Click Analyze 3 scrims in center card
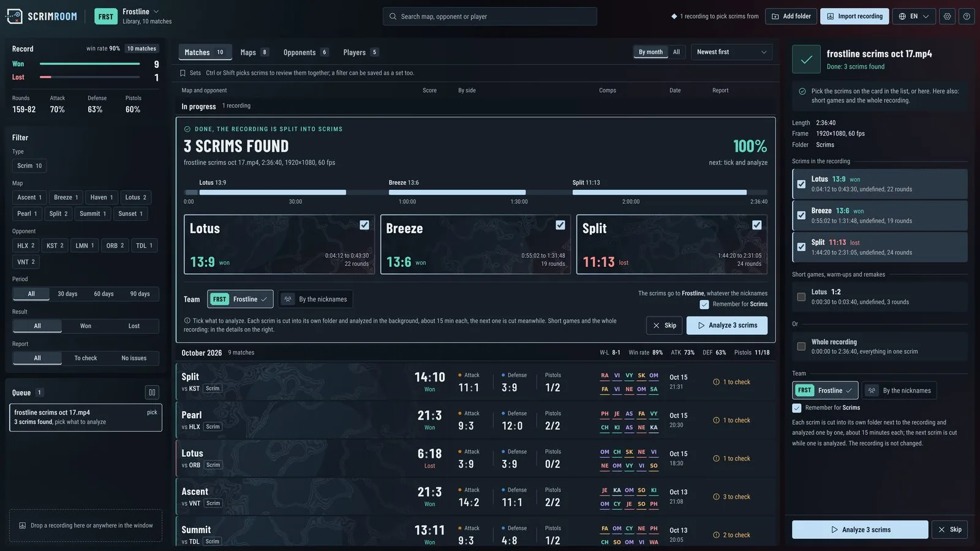This screenshot has height=551, width=980. click(726, 326)
